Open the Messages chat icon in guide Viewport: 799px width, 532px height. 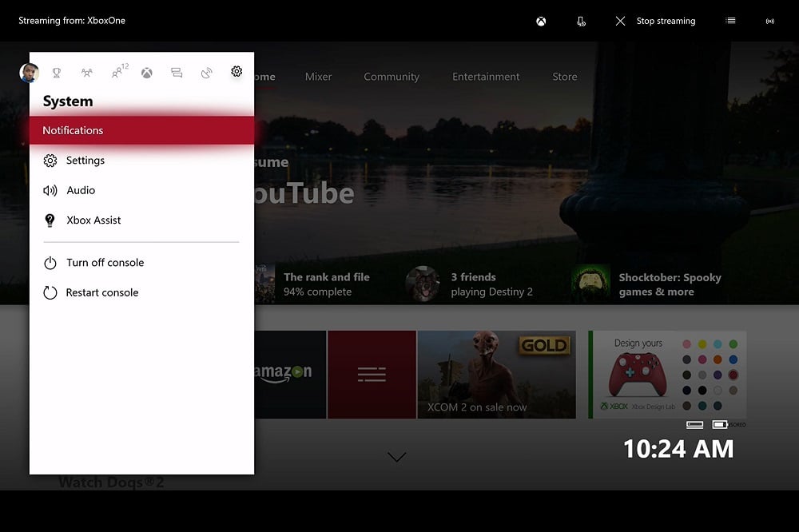[177, 73]
